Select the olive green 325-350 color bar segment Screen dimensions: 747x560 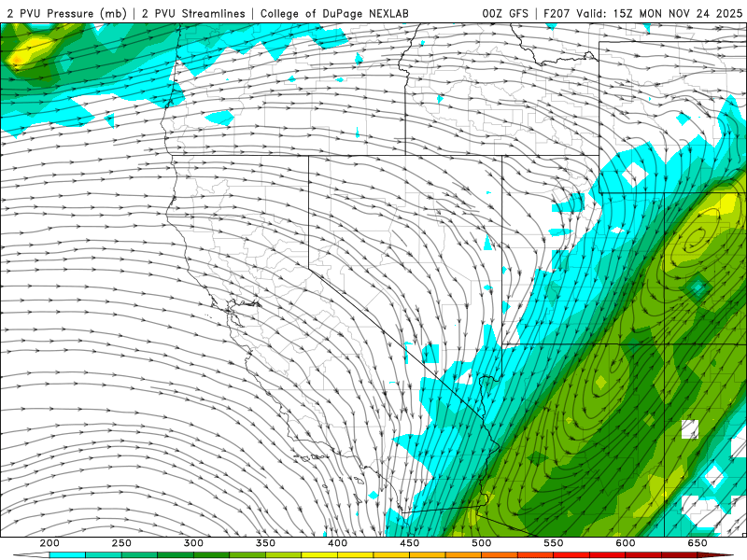pyautogui.click(x=247, y=555)
